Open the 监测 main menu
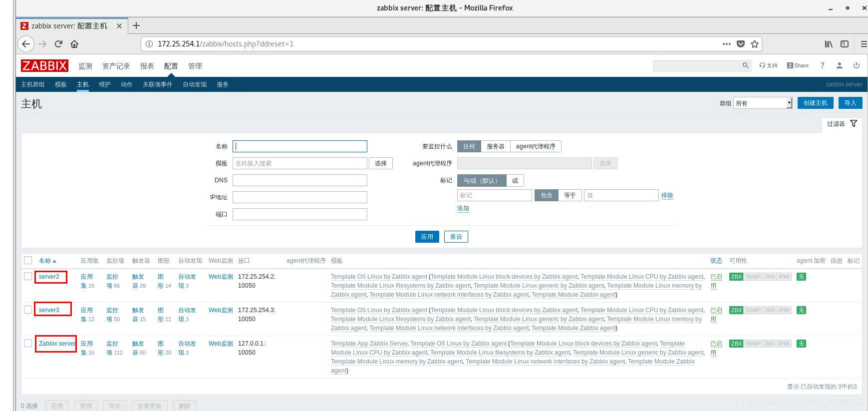 (x=85, y=66)
